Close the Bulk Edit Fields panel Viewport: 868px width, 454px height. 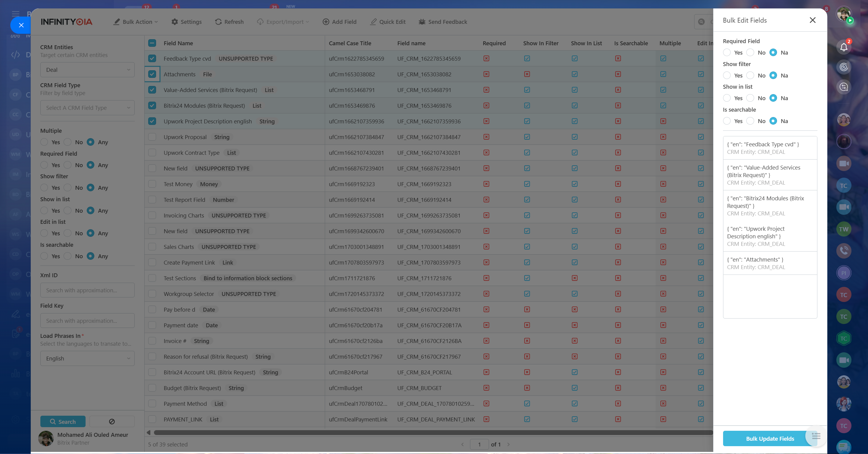812,20
